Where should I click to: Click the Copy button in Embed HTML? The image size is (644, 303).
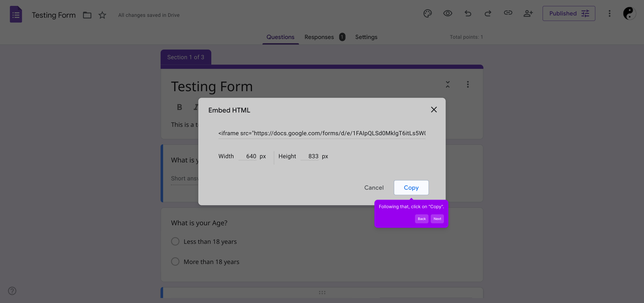(x=411, y=188)
